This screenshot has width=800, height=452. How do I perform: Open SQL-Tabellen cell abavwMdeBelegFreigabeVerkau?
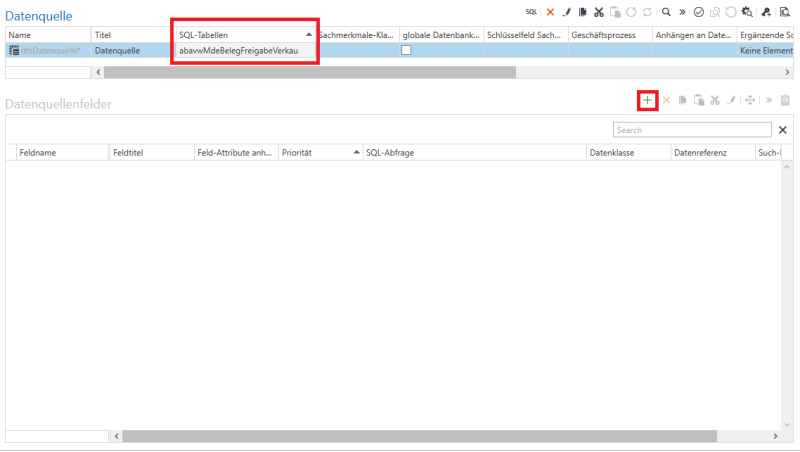point(240,50)
